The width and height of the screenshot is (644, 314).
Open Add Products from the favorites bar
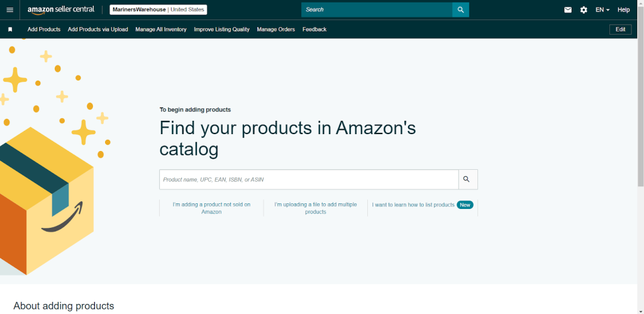44,30
